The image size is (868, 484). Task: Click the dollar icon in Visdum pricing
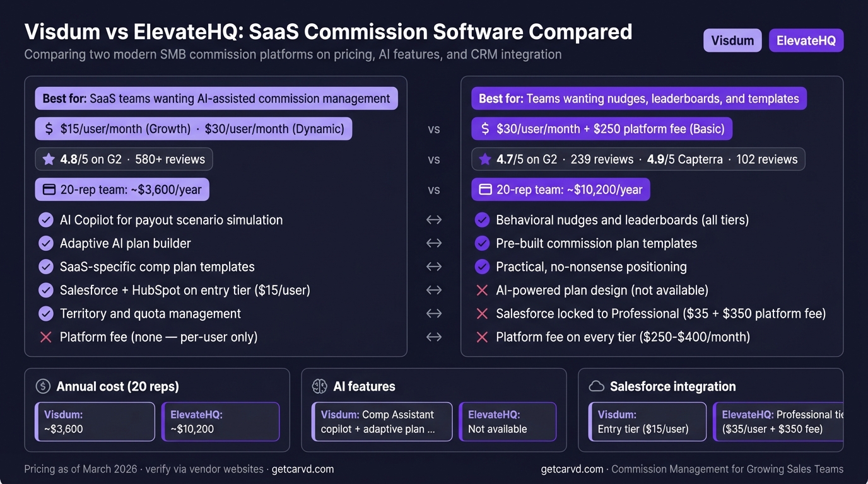[x=49, y=129]
